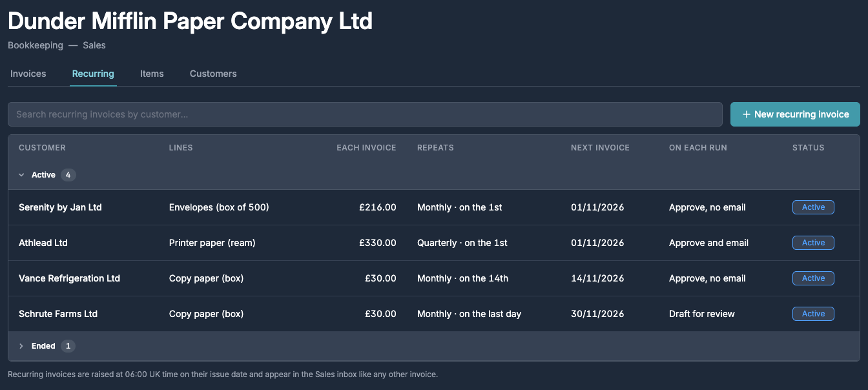The image size is (868, 390).
Task: Click the Sales breadcrumb
Action: pos(94,45)
